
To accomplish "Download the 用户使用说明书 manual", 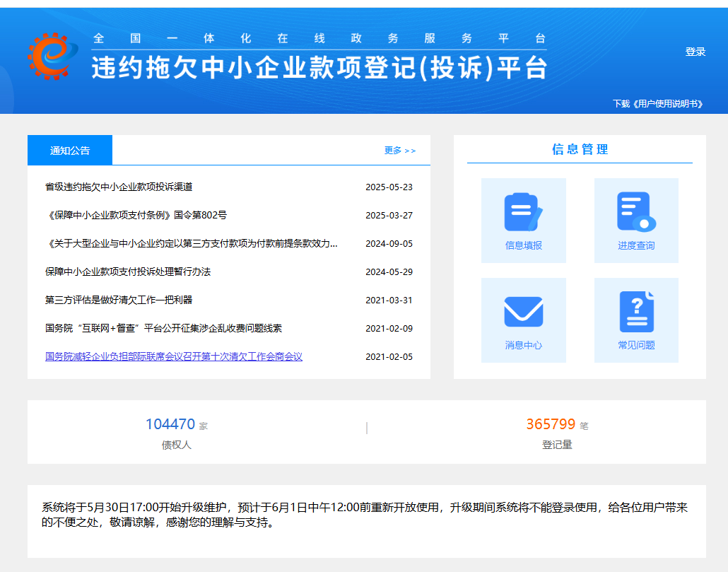I will click(x=657, y=103).
